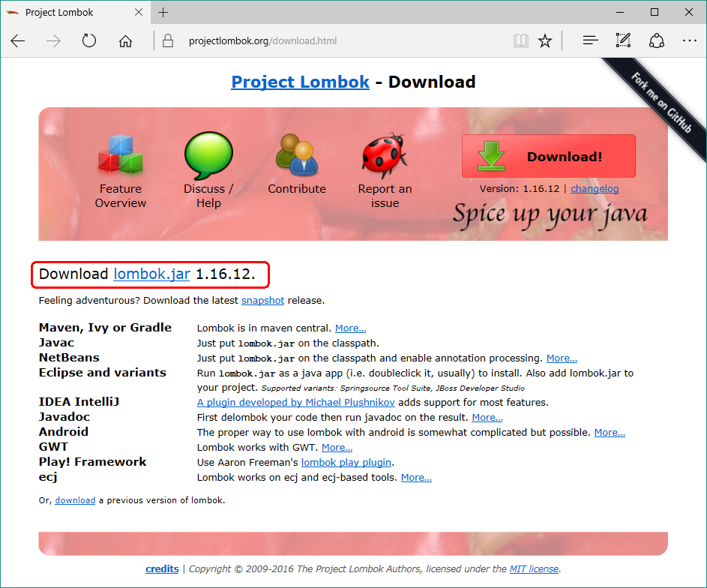
Task: Click the 'Play! Framework' heading
Action: 92,462
